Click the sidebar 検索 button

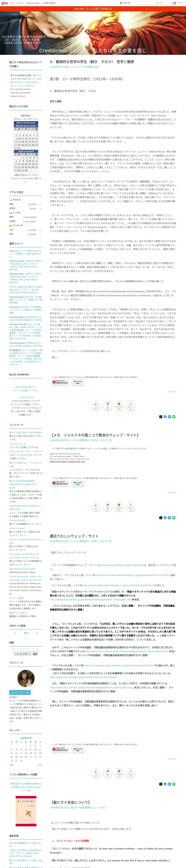click(35, 654)
